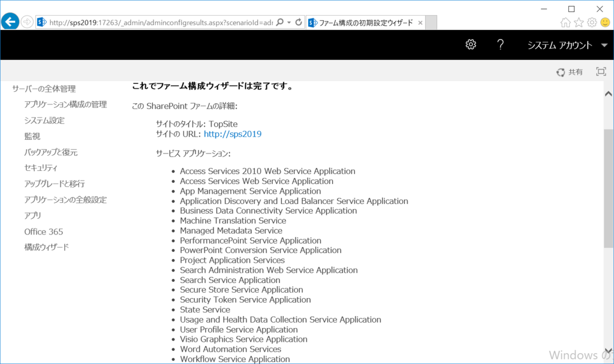Viewport: 614px width, 364px height.
Task: Refresh the page with reload icon
Action: pos(299,22)
